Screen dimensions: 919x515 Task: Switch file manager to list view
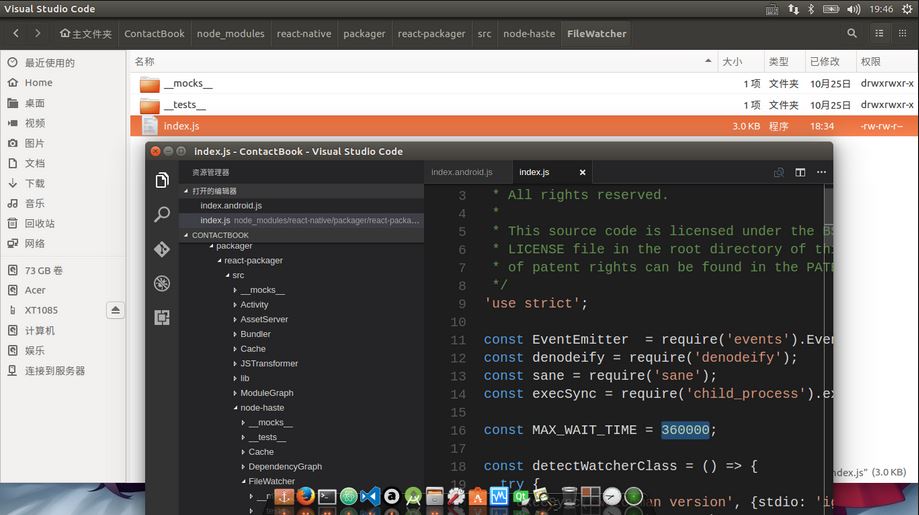879,33
